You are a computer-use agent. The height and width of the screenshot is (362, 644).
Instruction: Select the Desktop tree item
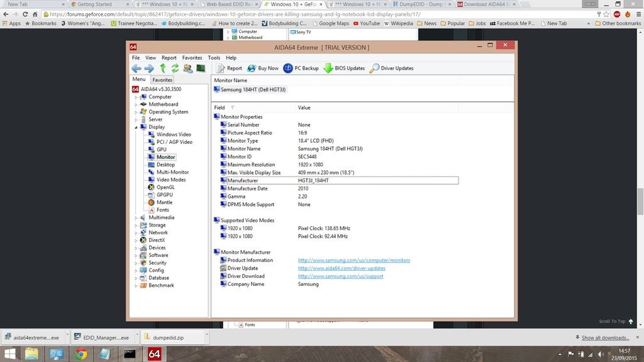(x=165, y=165)
